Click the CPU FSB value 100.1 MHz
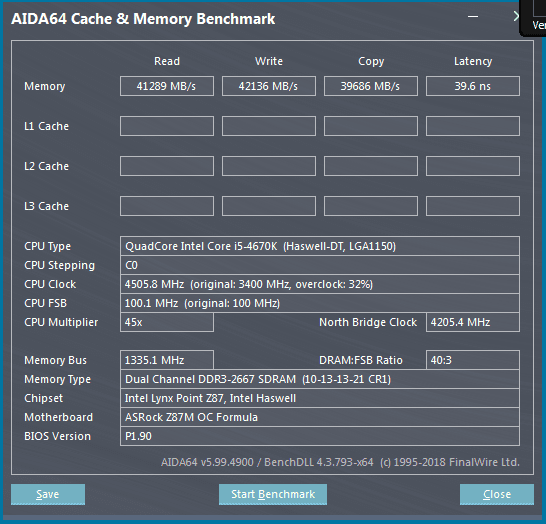The width and height of the screenshot is (546, 524). pos(320,303)
